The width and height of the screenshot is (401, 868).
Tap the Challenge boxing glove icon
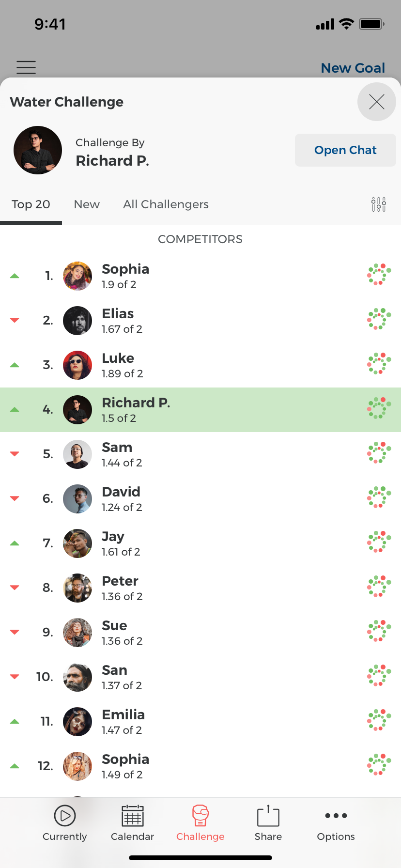click(200, 815)
